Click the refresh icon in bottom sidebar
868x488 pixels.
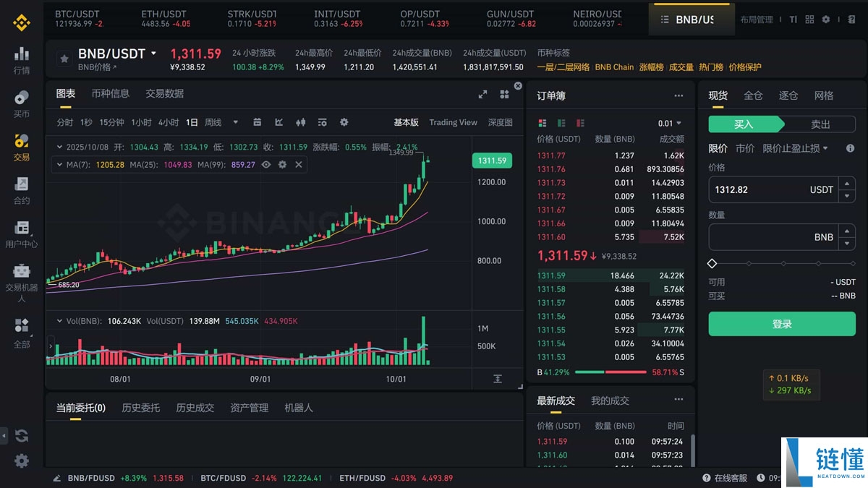click(22, 435)
